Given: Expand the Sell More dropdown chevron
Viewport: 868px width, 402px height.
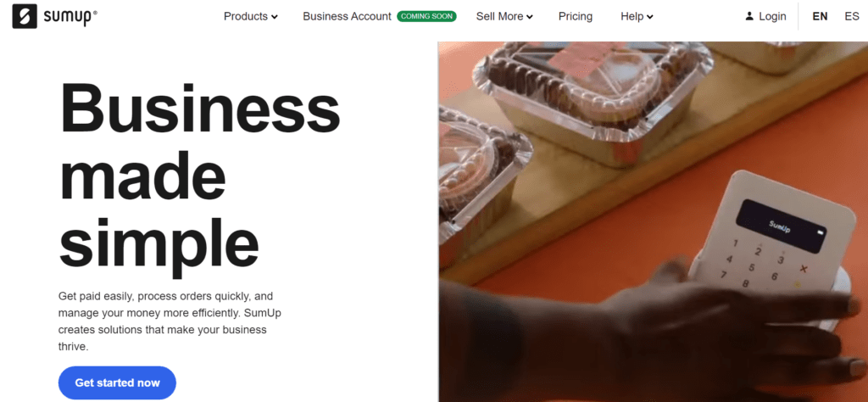Looking at the screenshot, I should coord(529,17).
